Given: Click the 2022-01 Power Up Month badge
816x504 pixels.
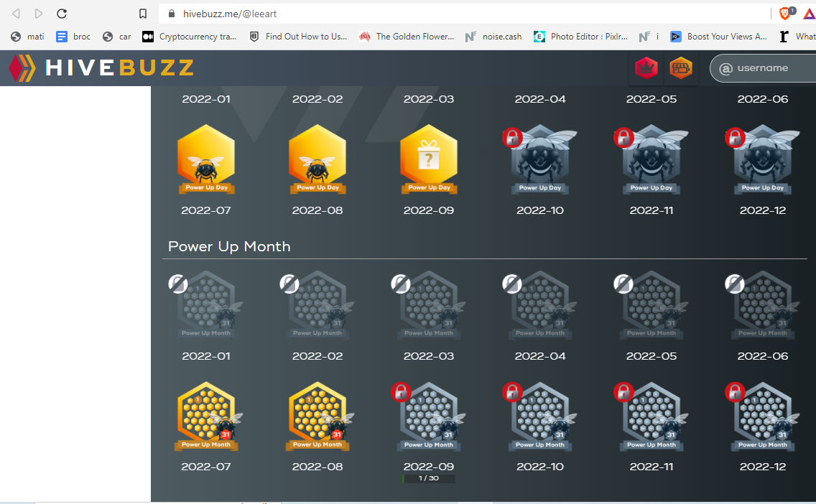Looking at the screenshot, I should coord(206,305).
